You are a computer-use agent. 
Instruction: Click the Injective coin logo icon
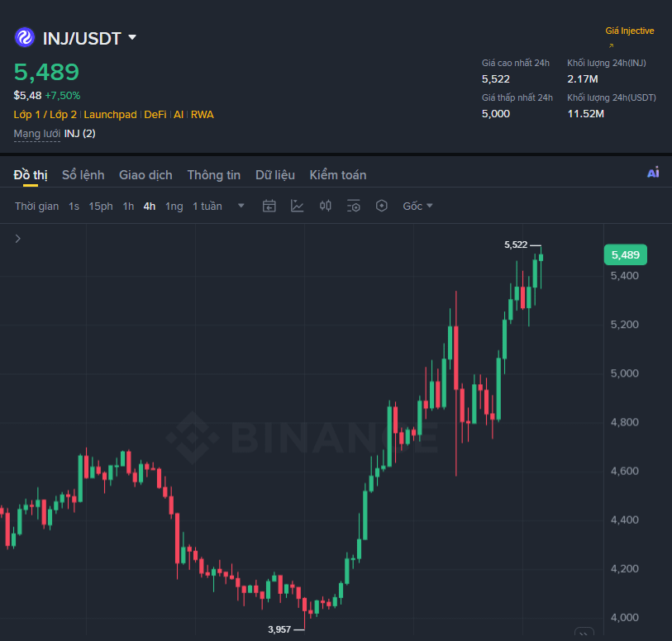tap(25, 38)
